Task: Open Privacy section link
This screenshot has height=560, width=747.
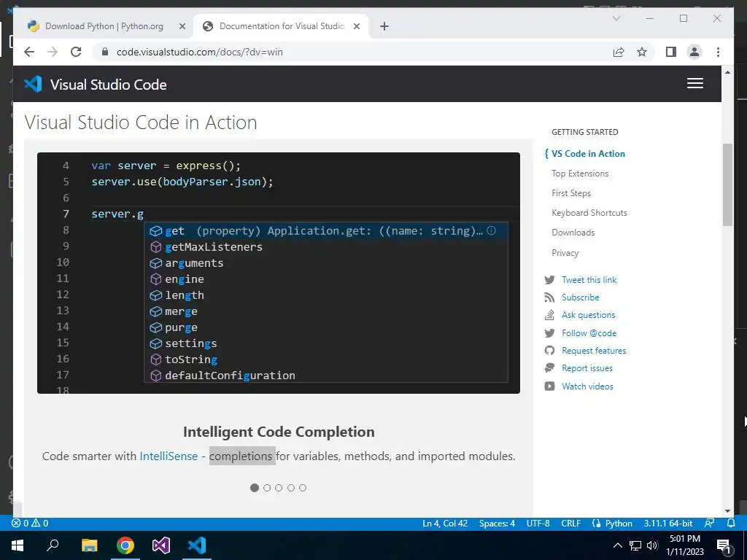Action: click(565, 253)
